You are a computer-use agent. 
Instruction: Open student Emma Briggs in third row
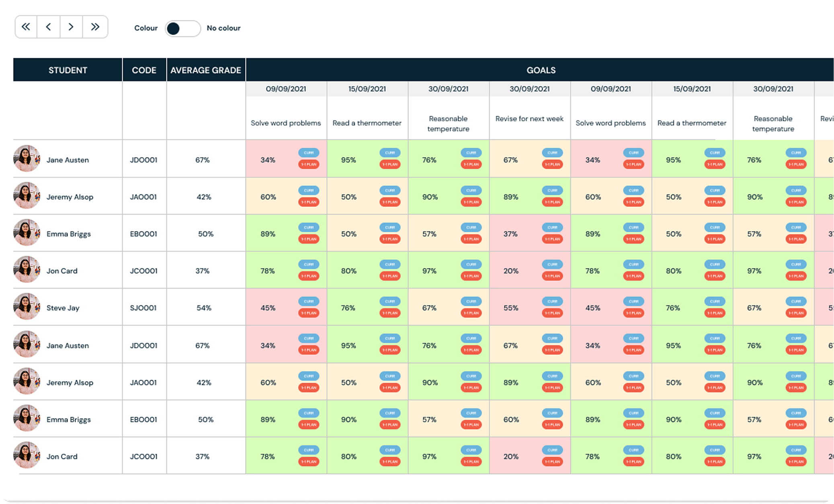69,234
